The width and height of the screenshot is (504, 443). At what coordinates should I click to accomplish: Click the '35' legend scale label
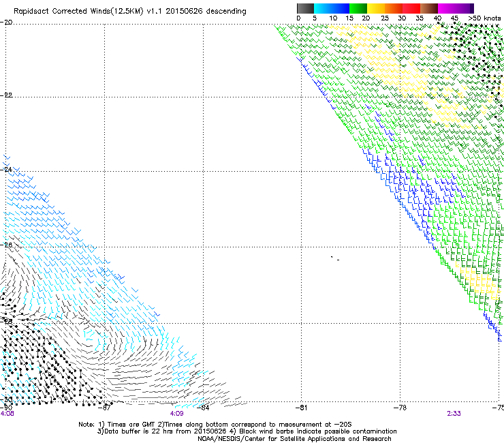(420, 18)
